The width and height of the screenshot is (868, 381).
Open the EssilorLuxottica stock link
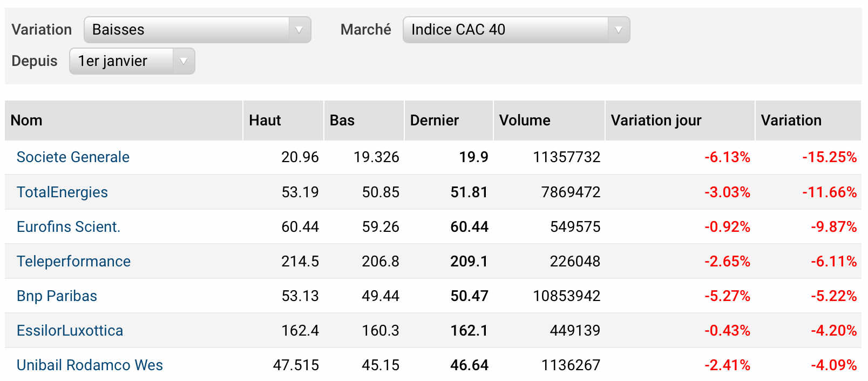click(x=70, y=331)
